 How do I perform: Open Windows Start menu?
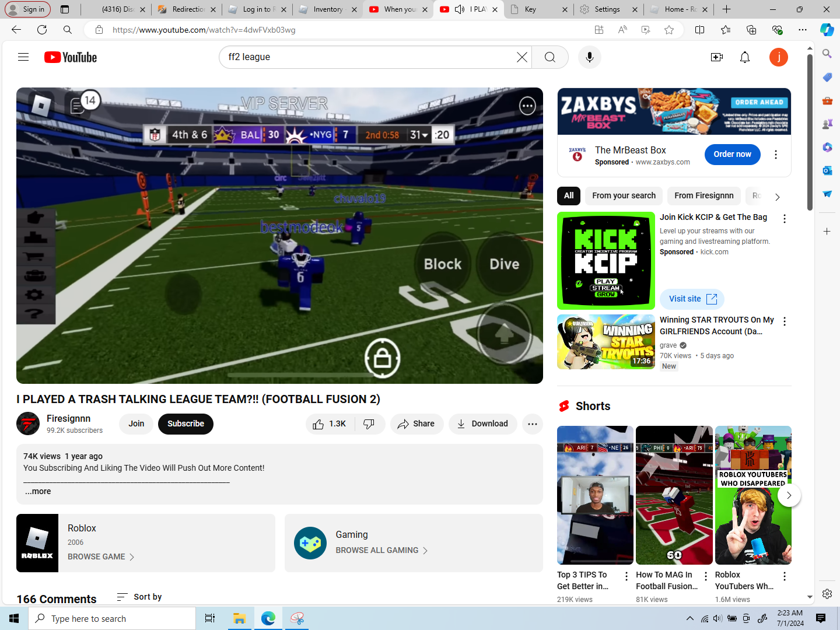point(14,618)
